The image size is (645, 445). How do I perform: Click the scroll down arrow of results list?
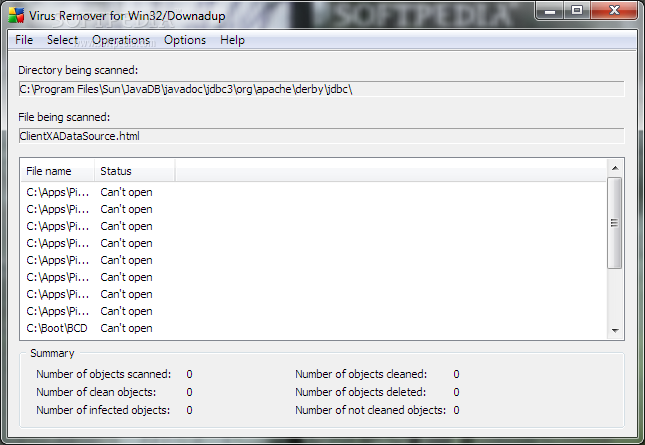click(615, 330)
